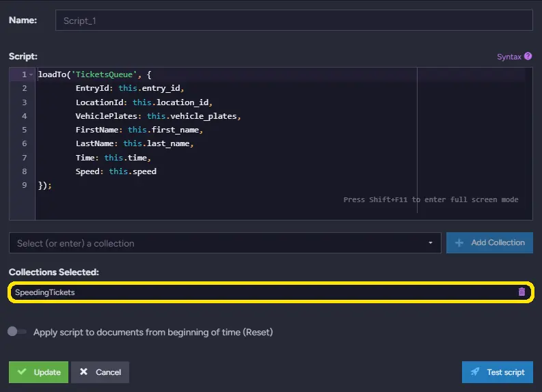Open the Syntax help link
542x392 pixels.
coord(509,57)
